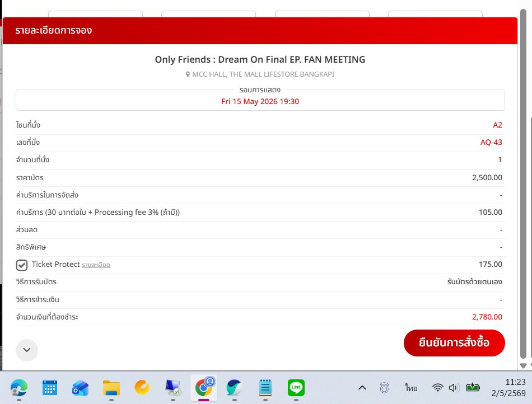The width and height of the screenshot is (532, 404).
Task: Open the LINE messenger app
Action: coord(296,388)
